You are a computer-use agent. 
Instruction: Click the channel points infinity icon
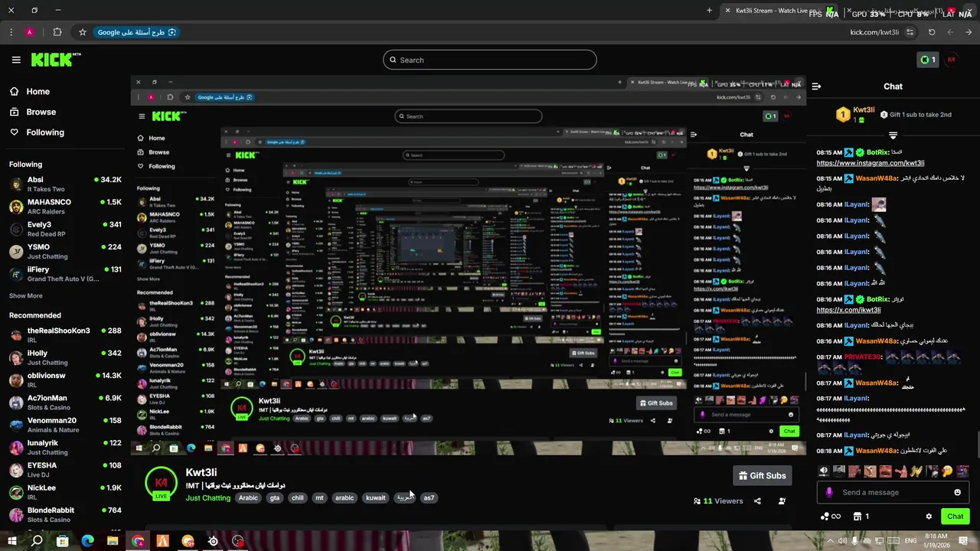tap(831, 517)
